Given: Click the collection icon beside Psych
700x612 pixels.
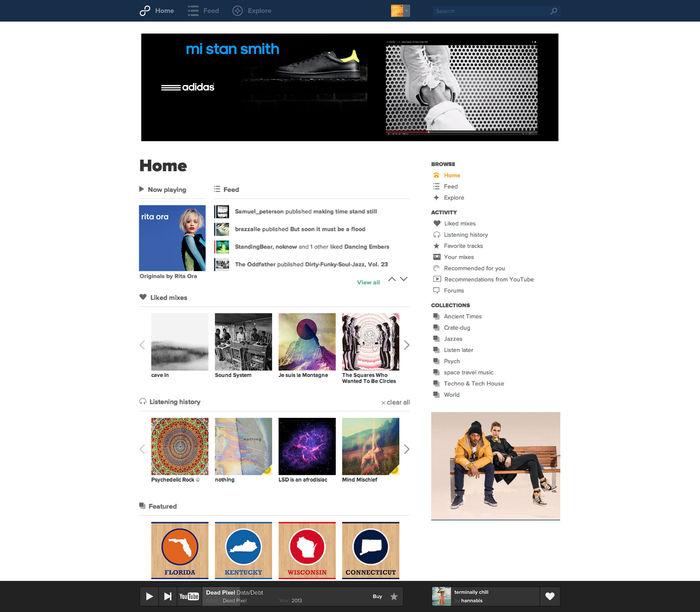Looking at the screenshot, I should pyautogui.click(x=436, y=361).
